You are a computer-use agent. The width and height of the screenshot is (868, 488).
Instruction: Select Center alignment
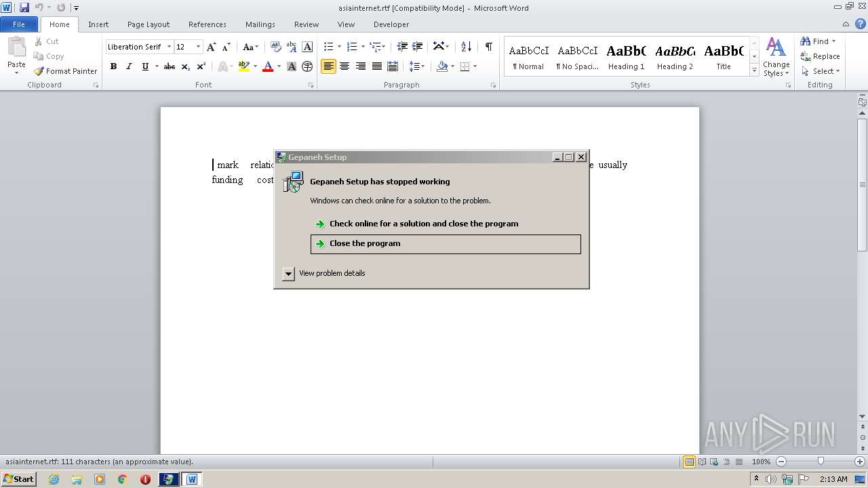[344, 66]
